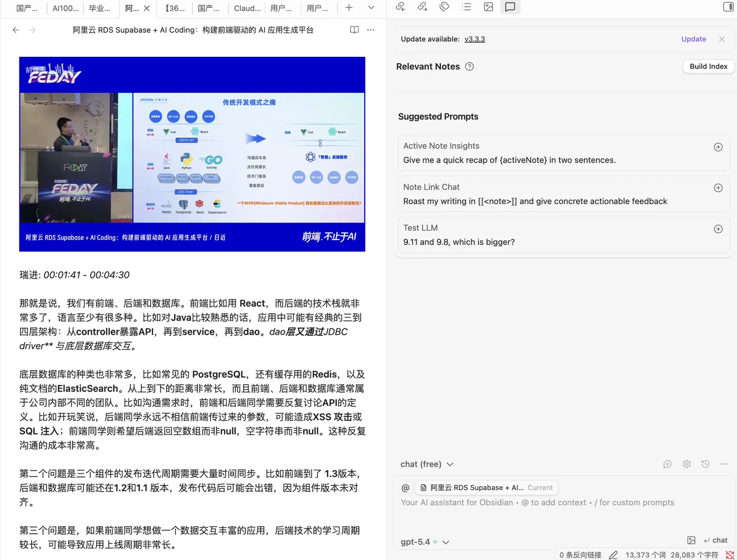Click the sync status icon in status bar
The height and width of the screenshot is (560, 737).
(730, 555)
